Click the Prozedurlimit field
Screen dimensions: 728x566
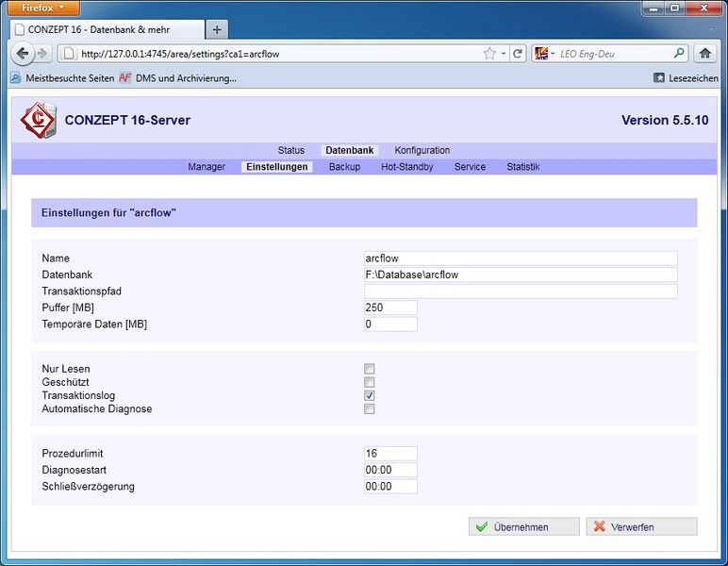tap(390, 454)
